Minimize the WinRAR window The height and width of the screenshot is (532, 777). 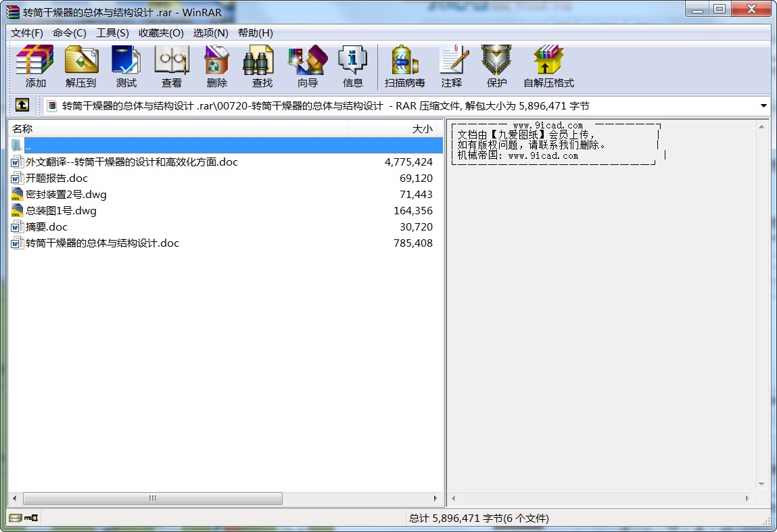pyautogui.click(x=698, y=9)
